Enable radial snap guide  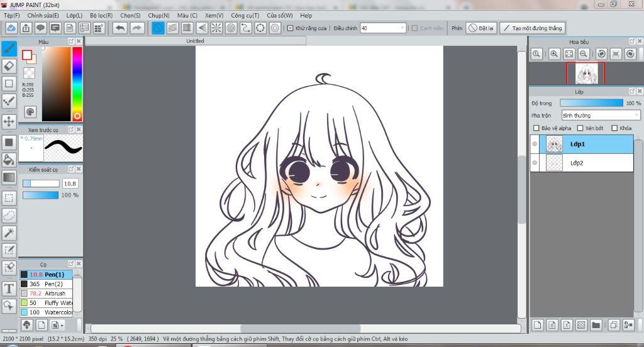pyautogui.click(x=216, y=28)
